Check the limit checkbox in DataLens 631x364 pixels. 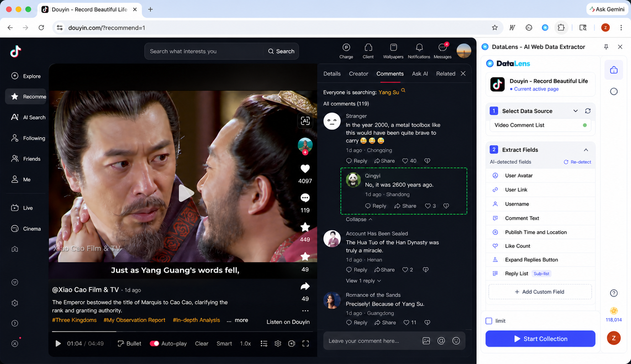489,321
